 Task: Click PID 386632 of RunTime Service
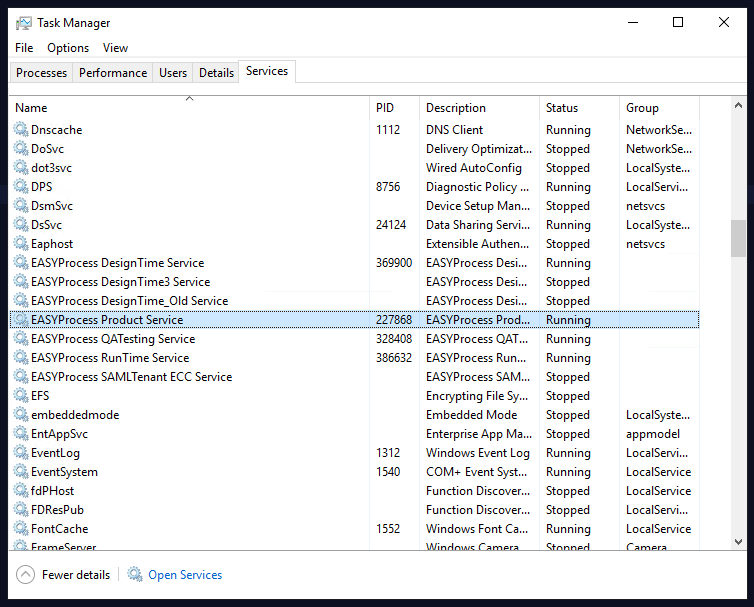pos(394,358)
